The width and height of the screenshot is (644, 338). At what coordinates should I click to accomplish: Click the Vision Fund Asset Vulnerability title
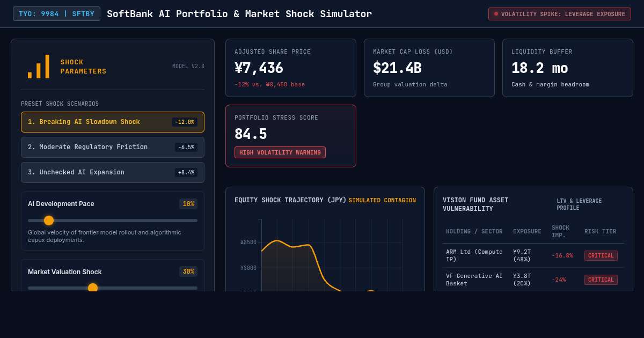475,204
